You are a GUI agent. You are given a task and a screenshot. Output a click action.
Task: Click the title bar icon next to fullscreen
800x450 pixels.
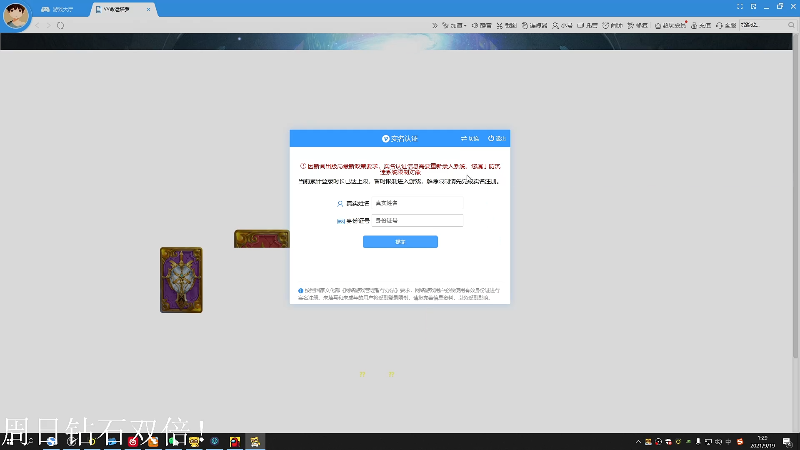pos(754,7)
